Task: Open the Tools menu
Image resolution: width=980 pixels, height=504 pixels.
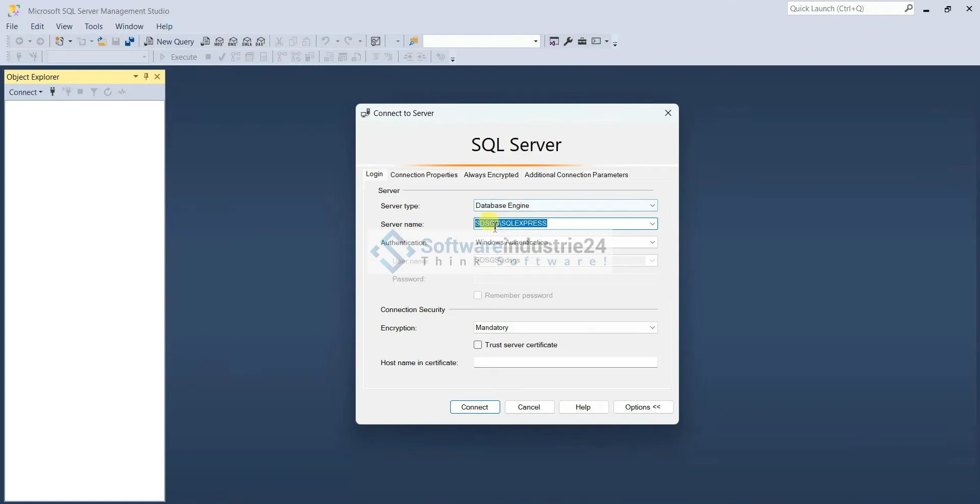Action: pos(93,27)
